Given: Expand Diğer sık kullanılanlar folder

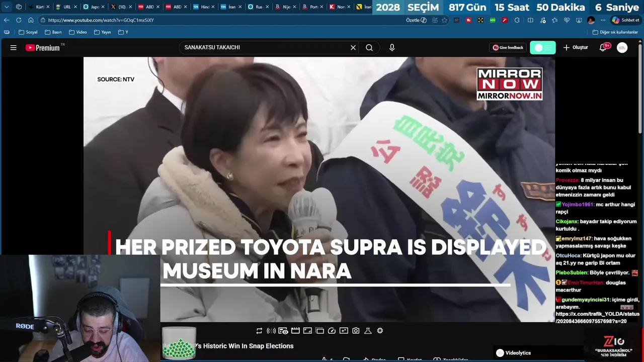Looking at the screenshot, I should coord(615,32).
